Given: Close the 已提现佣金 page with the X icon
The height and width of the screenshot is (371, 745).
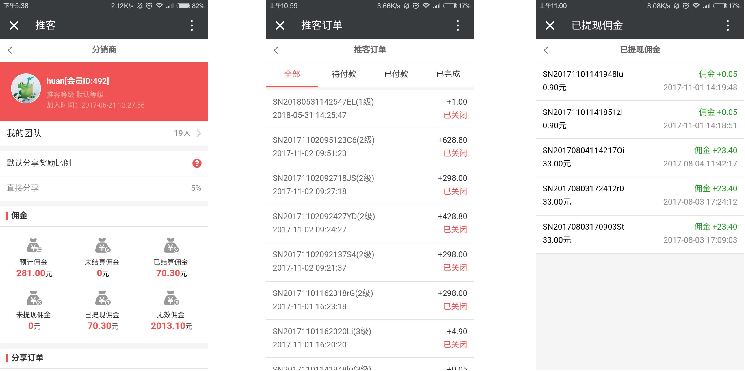Looking at the screenshot, I should 550,26.
